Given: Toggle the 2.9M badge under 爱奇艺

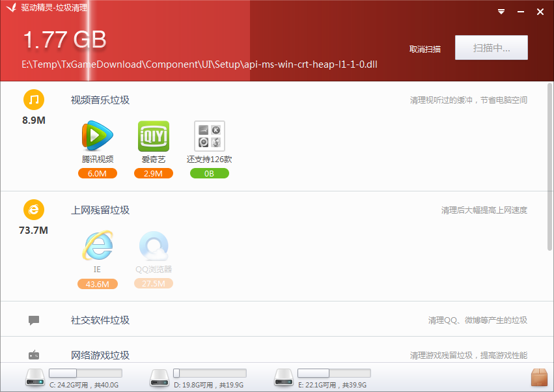Looking at the screenshot, I should tap(154, 173).
